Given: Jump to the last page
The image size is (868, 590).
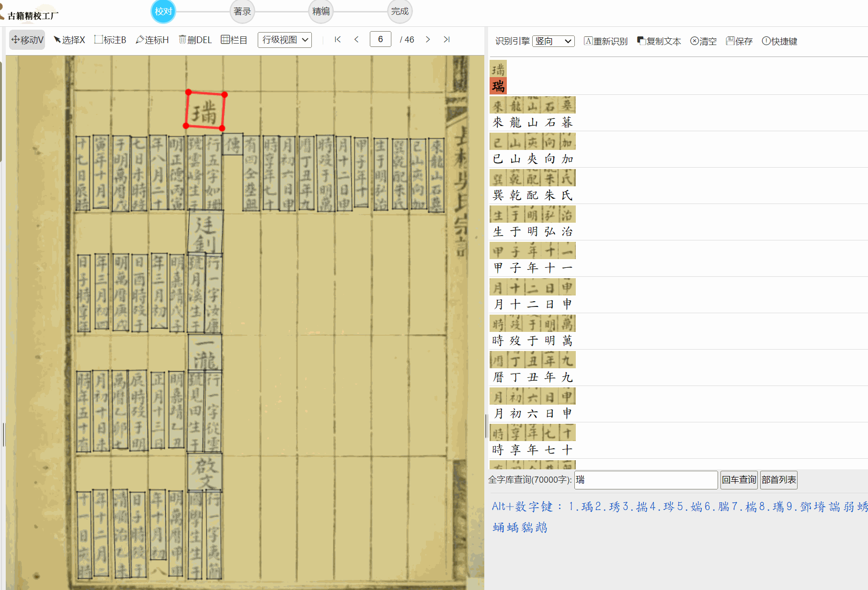Looking at the screenshot, I should (x=446, y=39).
